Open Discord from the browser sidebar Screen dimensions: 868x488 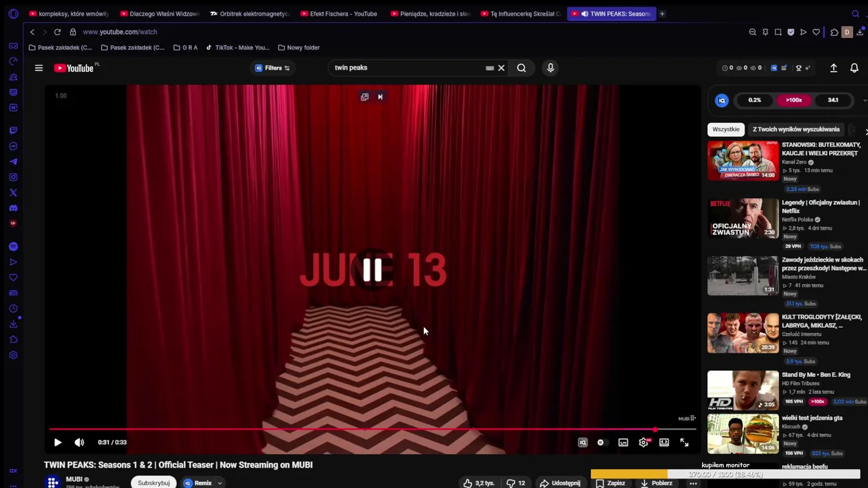[x=13, y=208]
